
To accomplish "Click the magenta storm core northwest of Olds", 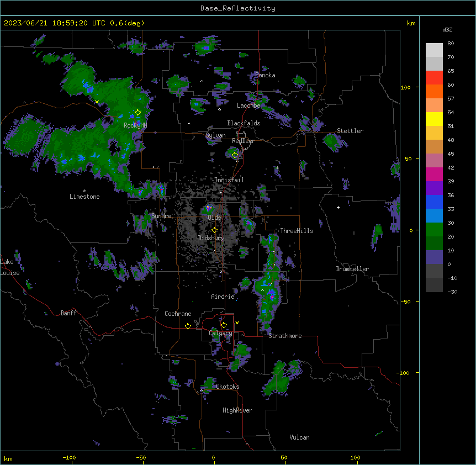I will pos(209,208).
